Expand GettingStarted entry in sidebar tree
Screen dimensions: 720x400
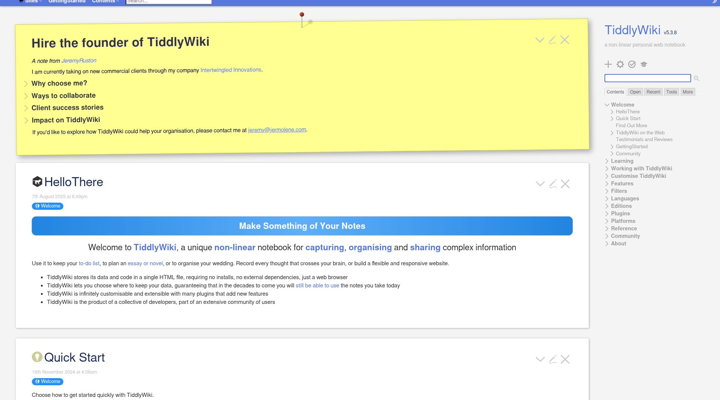pyautogui.click(x=612, y=147)
